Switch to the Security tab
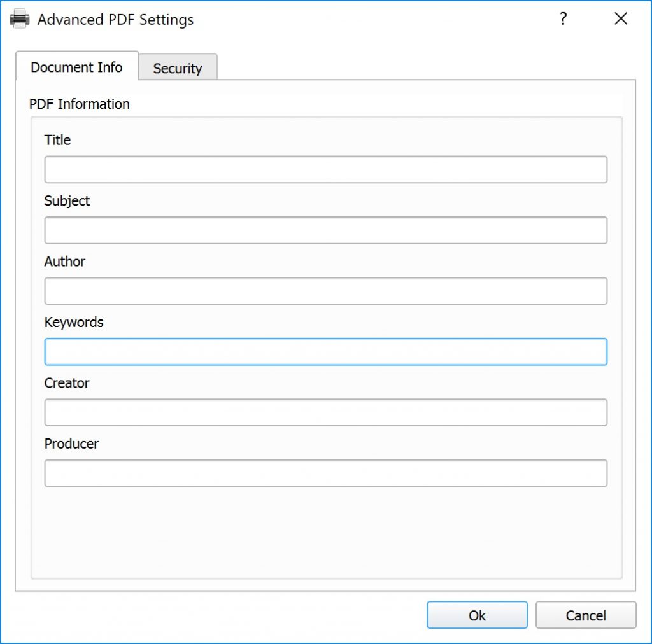This screenshot has height=644, width=652. click(178, 67)
